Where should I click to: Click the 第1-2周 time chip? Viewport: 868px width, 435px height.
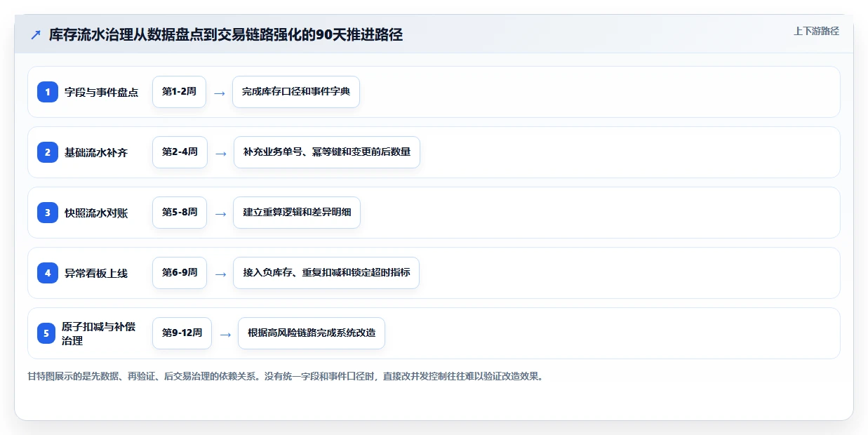click(179, 92)
